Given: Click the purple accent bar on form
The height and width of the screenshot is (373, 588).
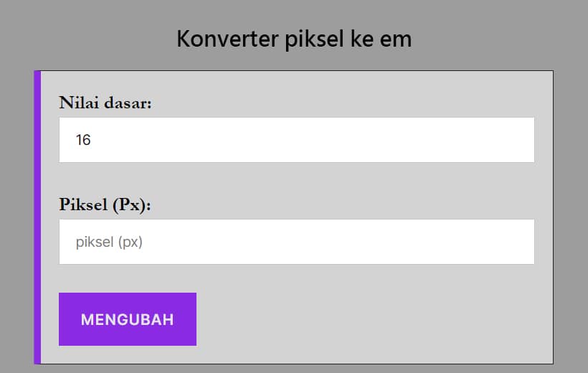Looking at the screenshot, I should point(37,217).
